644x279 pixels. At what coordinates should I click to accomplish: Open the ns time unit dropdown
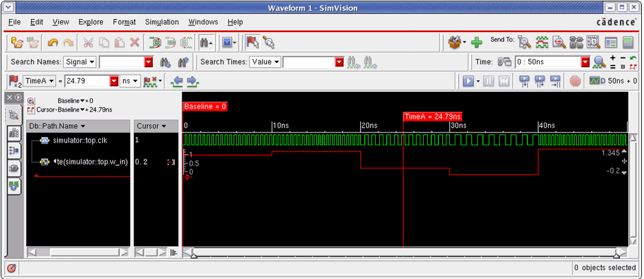pos(130,81)
